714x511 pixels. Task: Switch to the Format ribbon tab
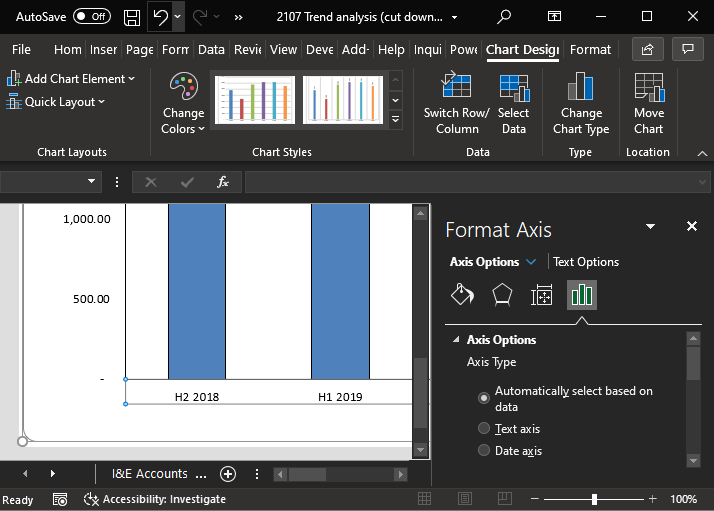tap(590, 49)
